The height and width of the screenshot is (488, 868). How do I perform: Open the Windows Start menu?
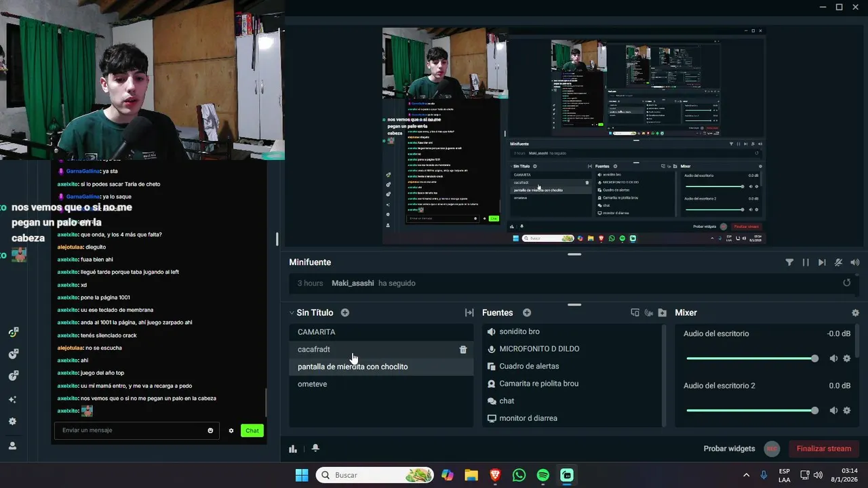pyautogui.click(x=302, y=475)
